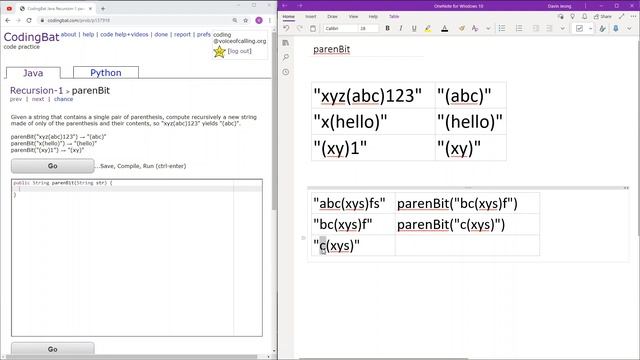Open the prefs link on CodingBat
The image size is (640, 360).
point(204,35)
